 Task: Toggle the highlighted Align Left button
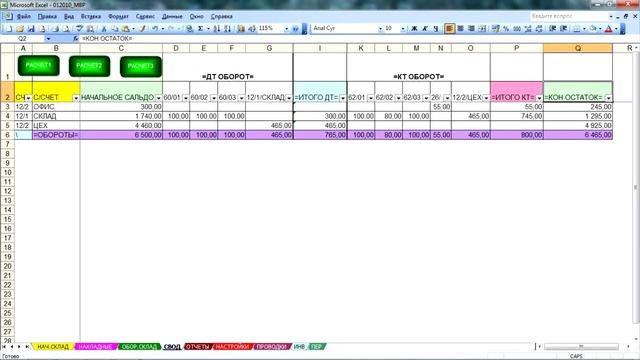[449, 29]
